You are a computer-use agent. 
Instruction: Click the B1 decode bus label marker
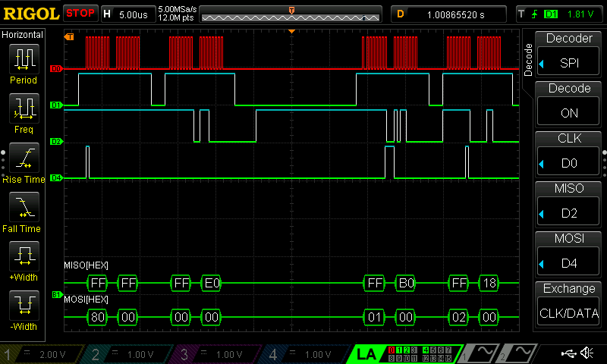point(57,295)
